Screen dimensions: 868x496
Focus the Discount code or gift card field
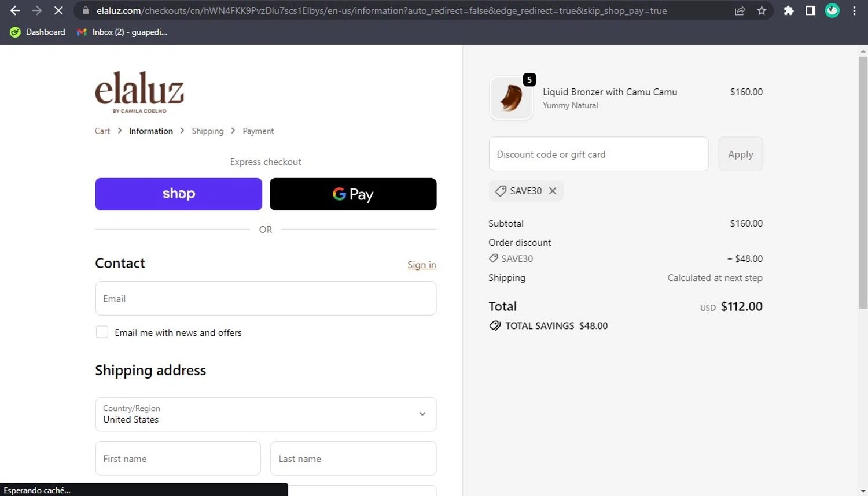[598, 154]
